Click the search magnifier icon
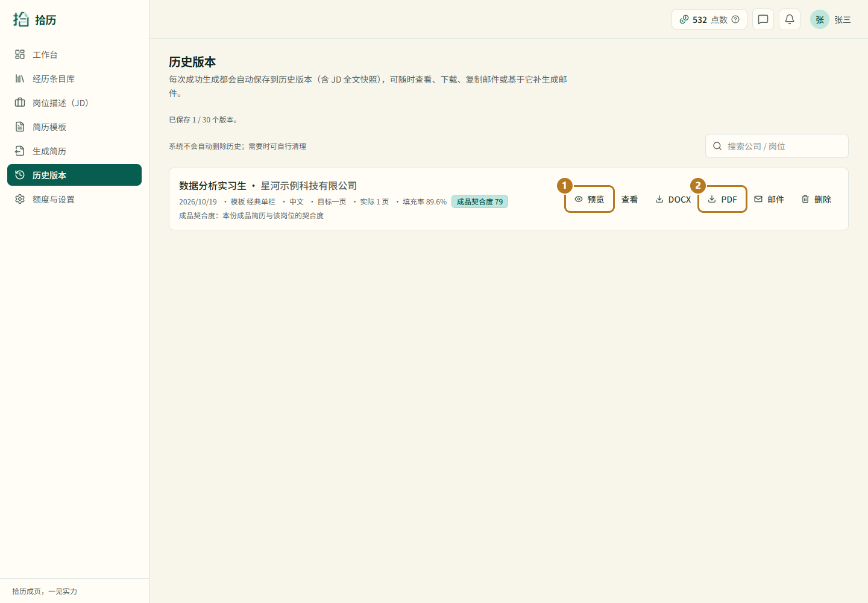 (x=717, y=146)
